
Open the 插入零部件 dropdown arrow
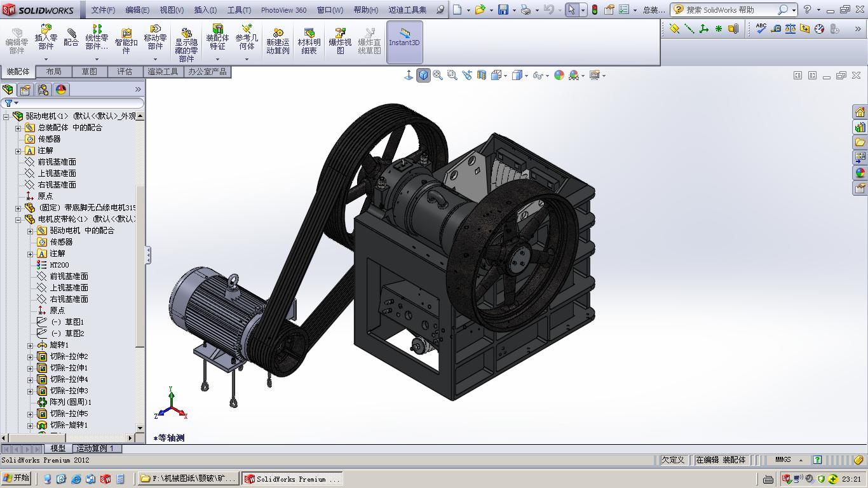46,59
